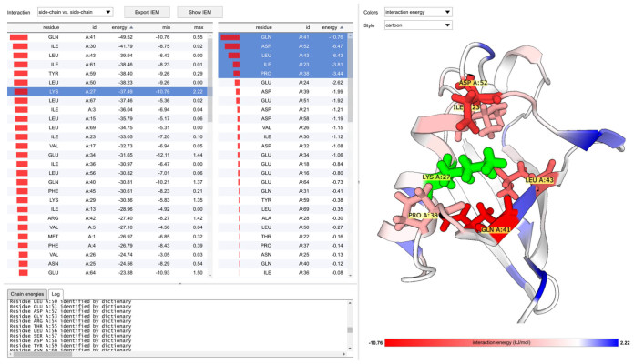This screenshot has height=364, width=634.
Task: Click the LEU A:43 label in the structure viewer
Action: coord(540,180)
